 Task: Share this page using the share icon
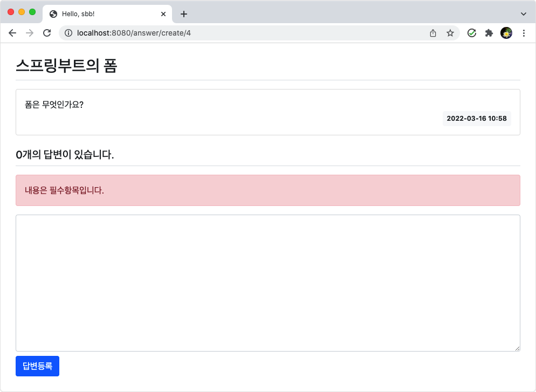[x=433, y=33]
